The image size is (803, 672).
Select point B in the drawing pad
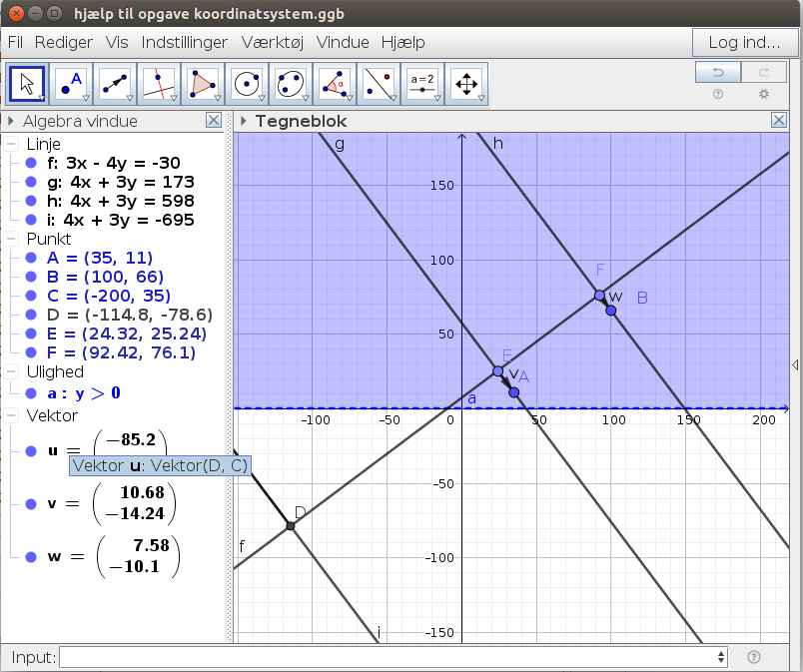tap(610, 311)
